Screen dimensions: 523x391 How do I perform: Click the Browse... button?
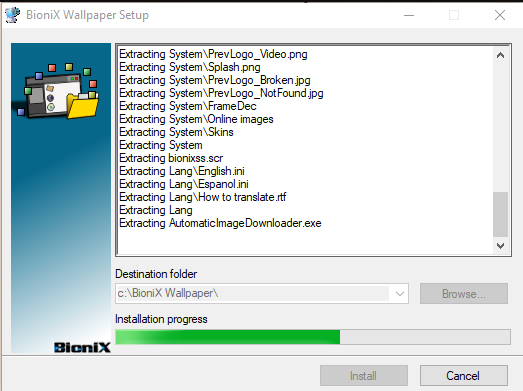[x=464, y=294]
